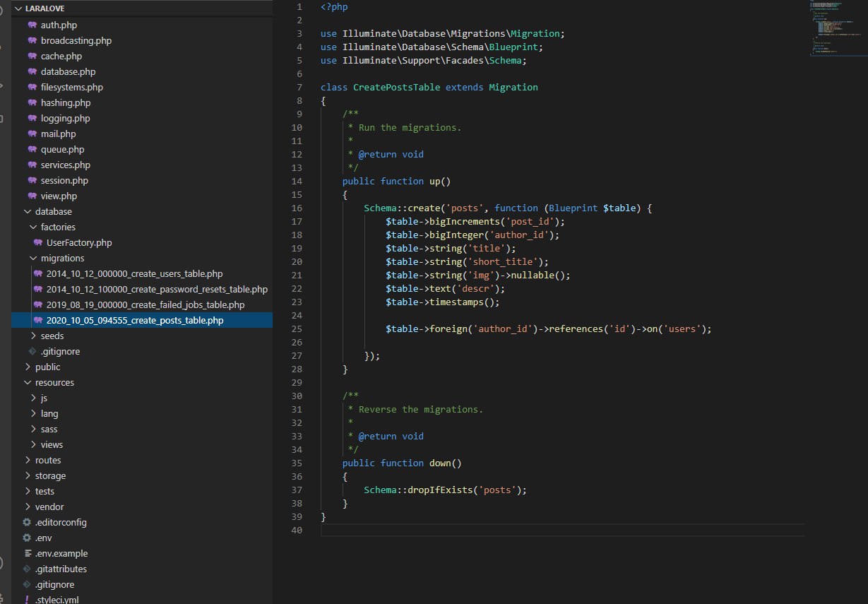Image resolution: width=868 pixels, height=604 pixels.
Task: Expand the views folder
Action: [33, 444]
